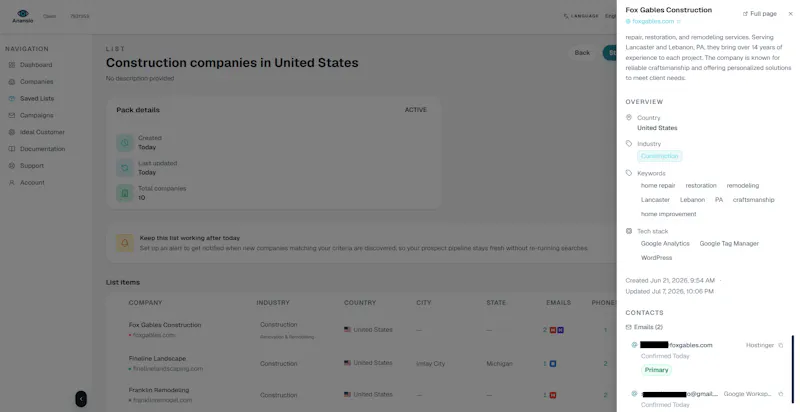Click the 'remodeling' keyword
Image resolution: width=800 pixels, height=412 pixels.
coord(742,186)
